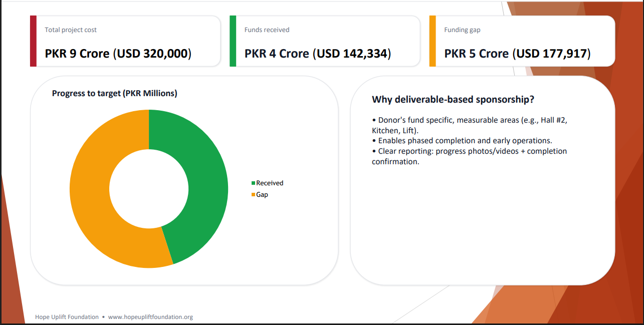Open the www.hopeupliftfoundation.org footer link
This screenshot has width=644, height=325.
[150, 317]
